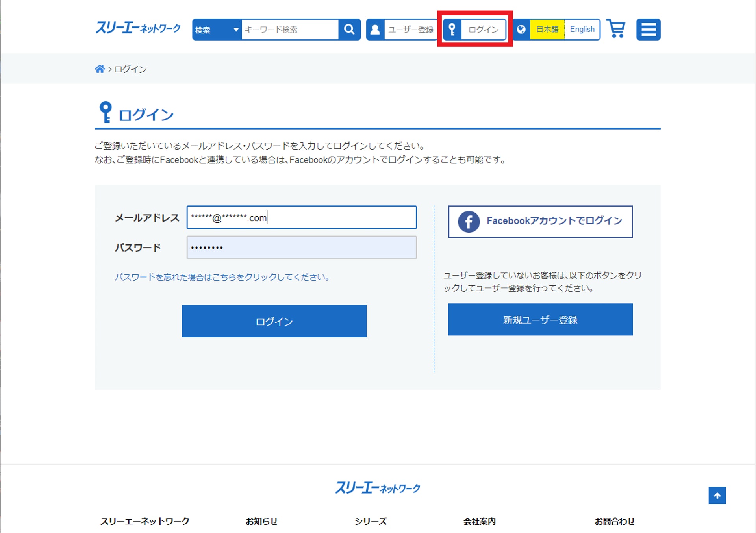Open ログイン item in header bar
Image resolution: width=756 pixels, height=533 pixels.
483,30
